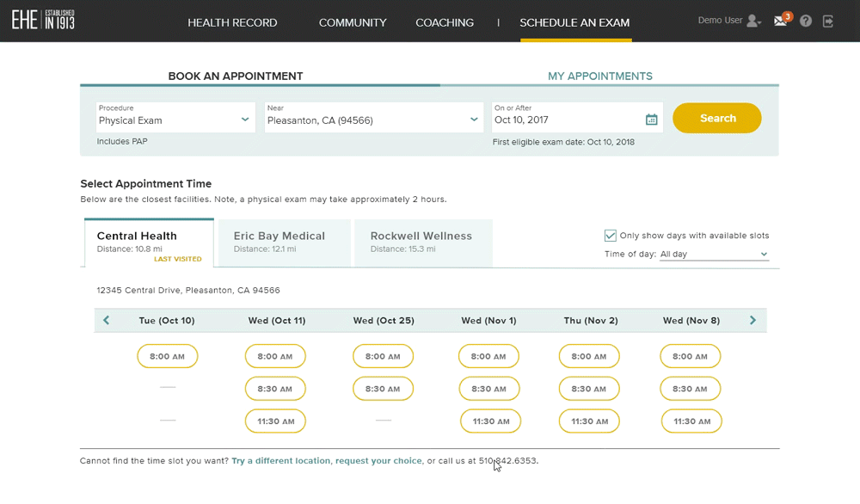Open the Health Record menu
860x504 pixels.
point(232,22)
